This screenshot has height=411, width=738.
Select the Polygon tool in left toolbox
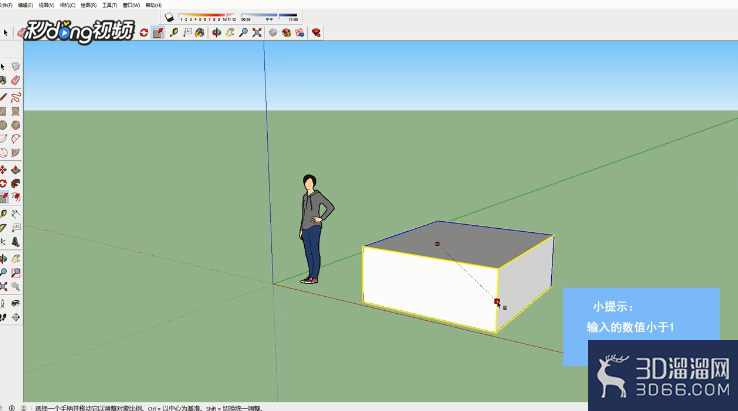click(16, 125)
